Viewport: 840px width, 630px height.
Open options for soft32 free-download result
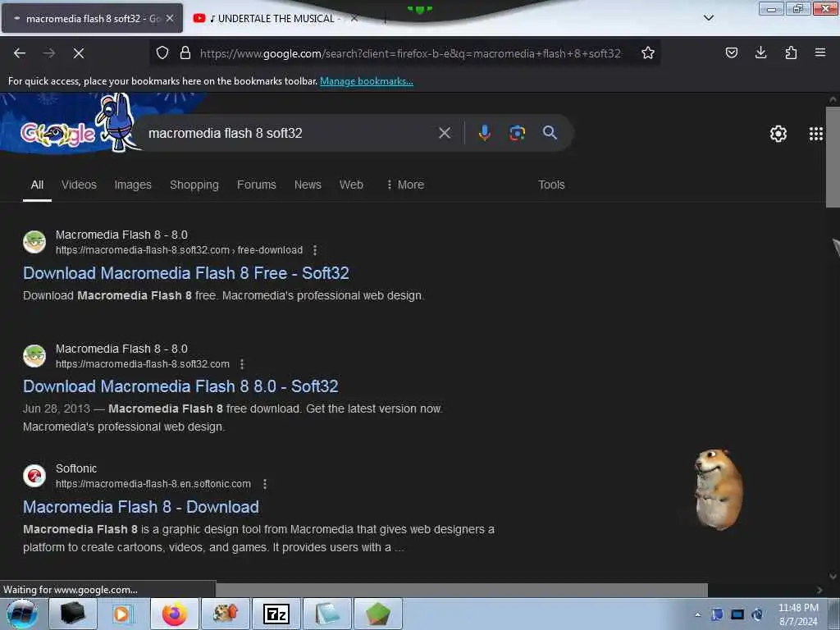(x=315, y=250)
